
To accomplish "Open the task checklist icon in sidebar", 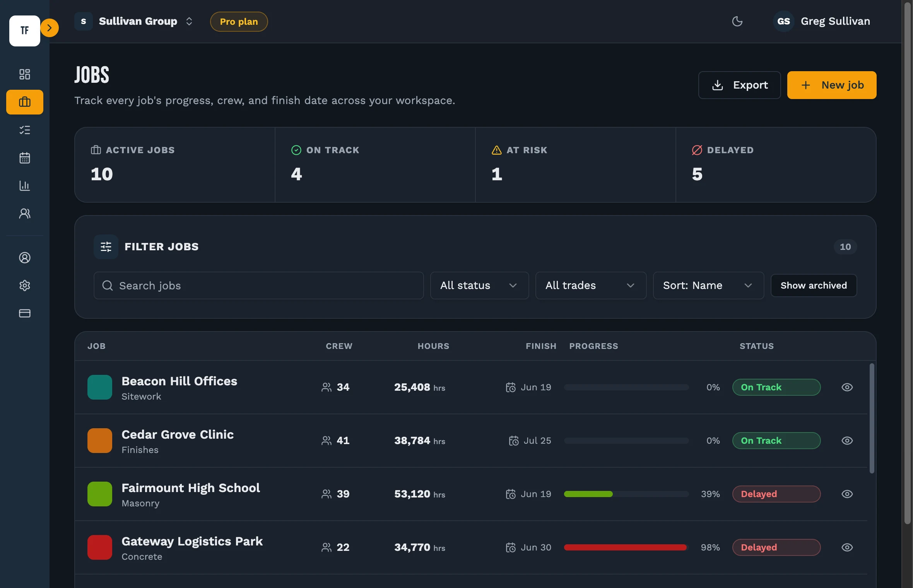I will coord(25,130).
